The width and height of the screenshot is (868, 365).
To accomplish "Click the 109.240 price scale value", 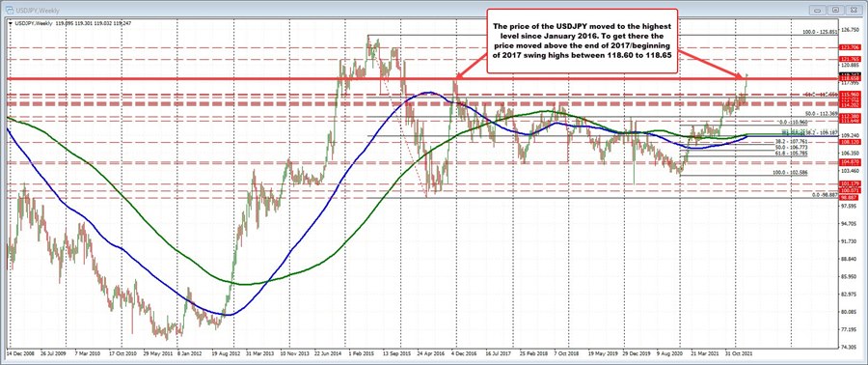I will pyautogui.click(x=850, y=135).
